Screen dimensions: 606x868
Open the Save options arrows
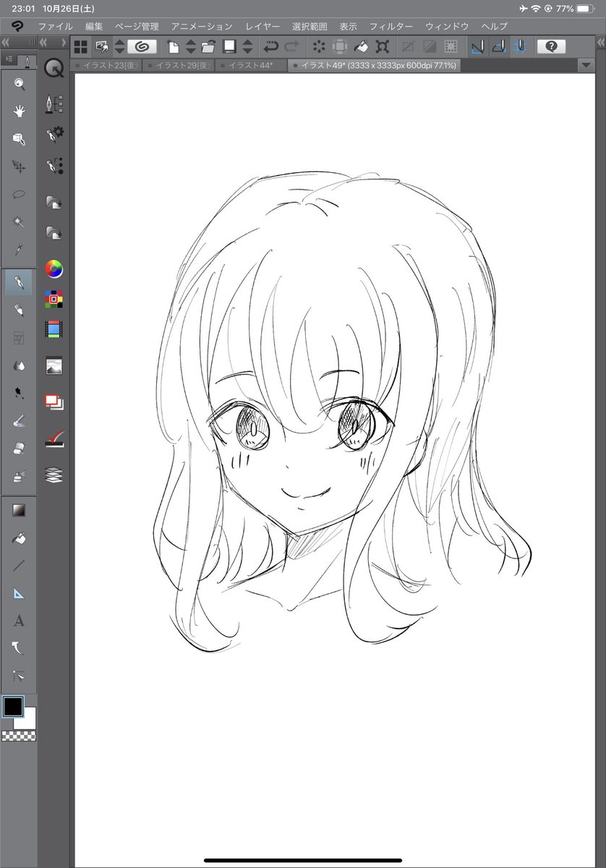247,46
